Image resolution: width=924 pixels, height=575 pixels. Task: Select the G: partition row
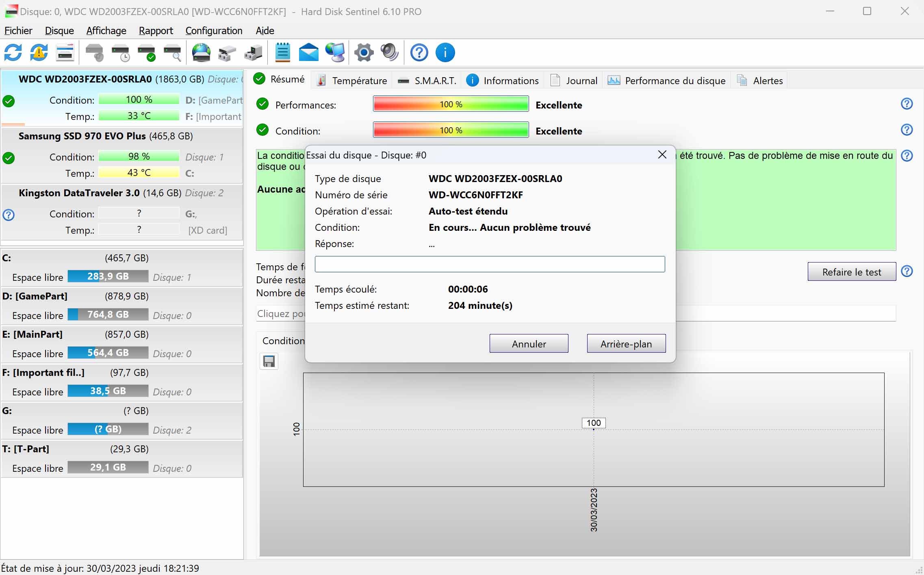coord(122,421)
